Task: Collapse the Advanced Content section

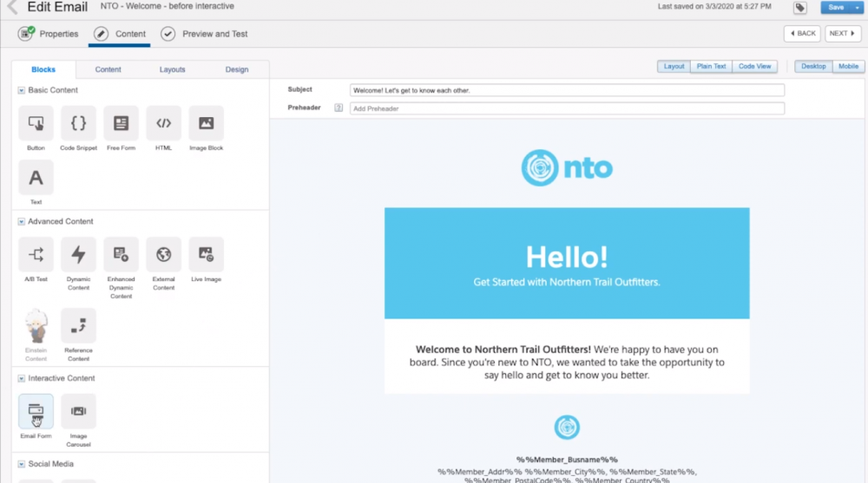Action: tap(21, 221)
